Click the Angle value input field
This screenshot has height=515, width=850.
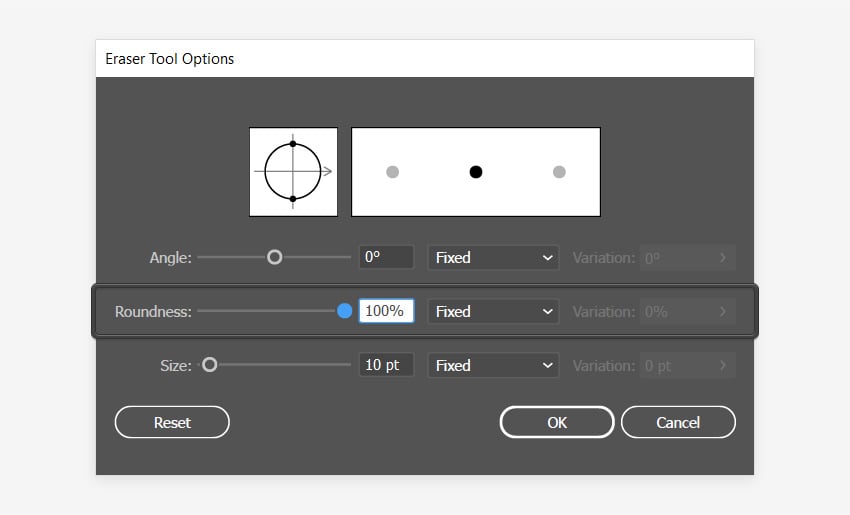[386, 257]
